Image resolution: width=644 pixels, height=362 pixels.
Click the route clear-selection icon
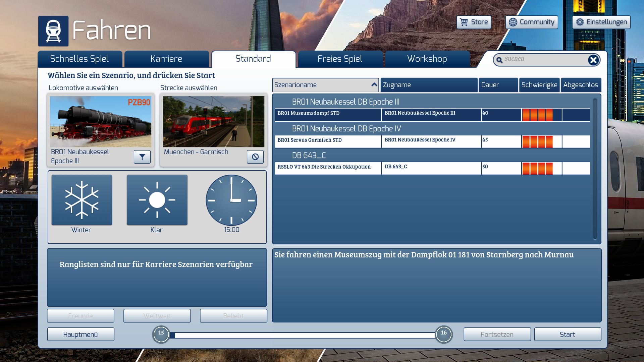click(255, 157)
